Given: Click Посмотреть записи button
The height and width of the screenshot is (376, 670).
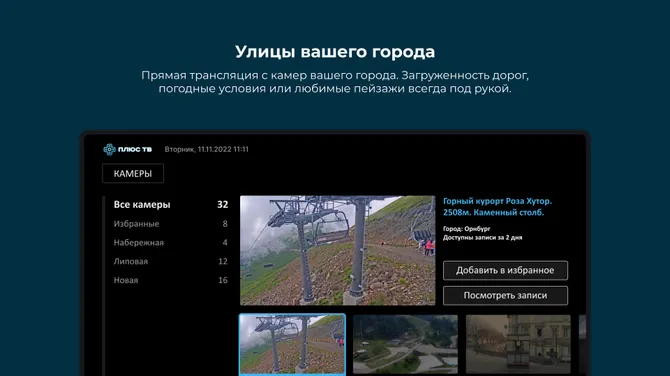Looking at the screenshot, I should point(505,295).
